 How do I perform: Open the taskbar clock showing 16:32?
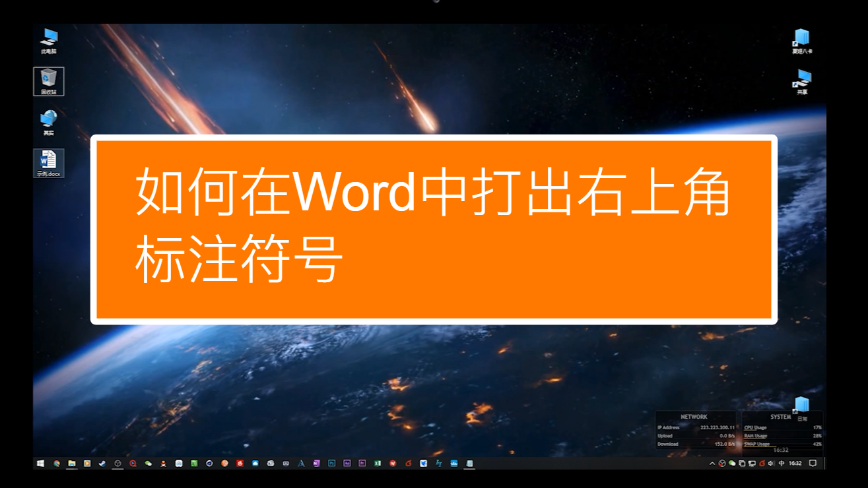pyautogui.click(x=795, y=464)
